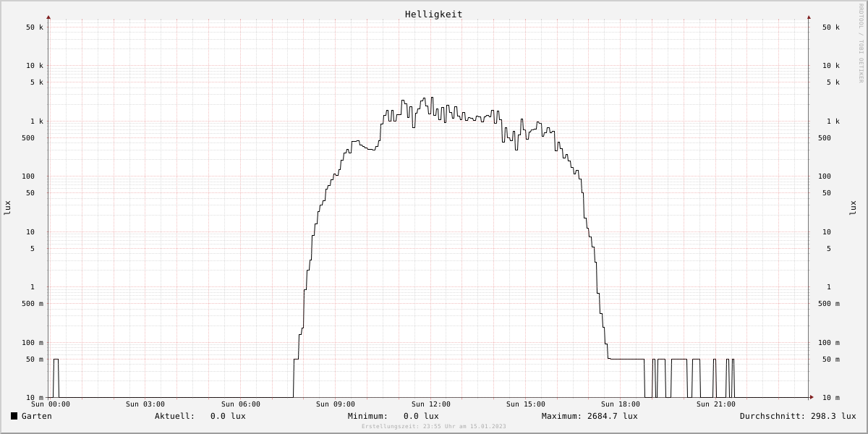Click the black Garten legend color box
The height and width of the screenshot is (434, 868).
coord(14,416)
